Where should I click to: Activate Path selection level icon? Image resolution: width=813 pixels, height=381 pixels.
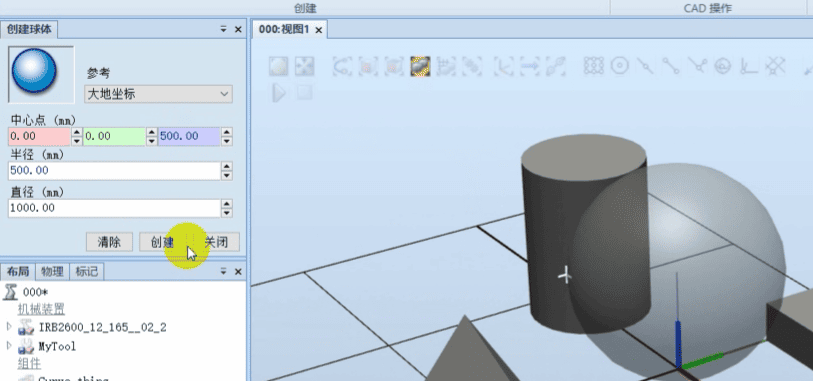(555, 66)
